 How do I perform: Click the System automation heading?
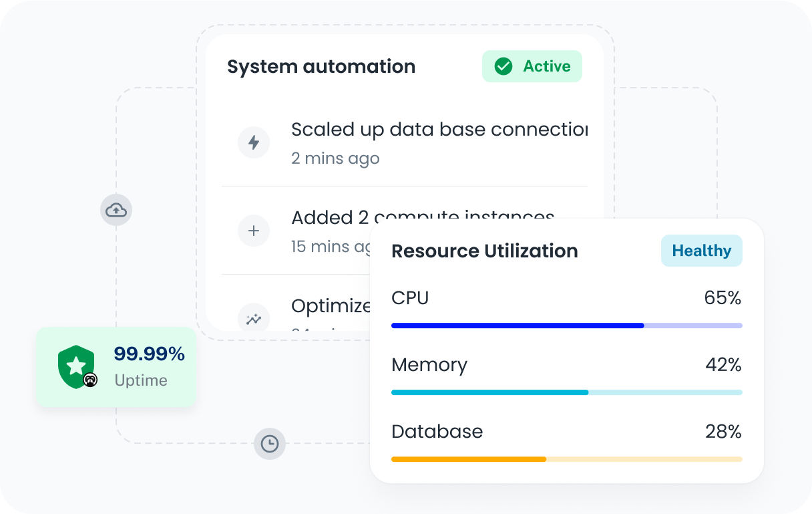(x=321, y=67)
